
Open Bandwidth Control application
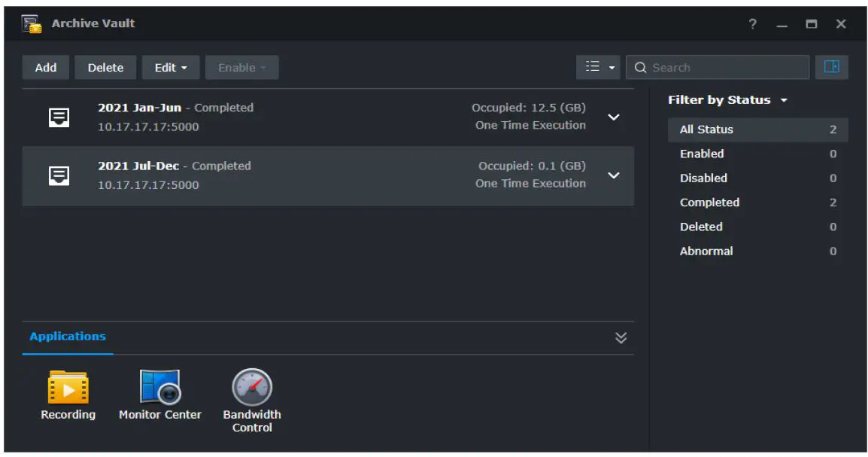[x=252, y=388]
